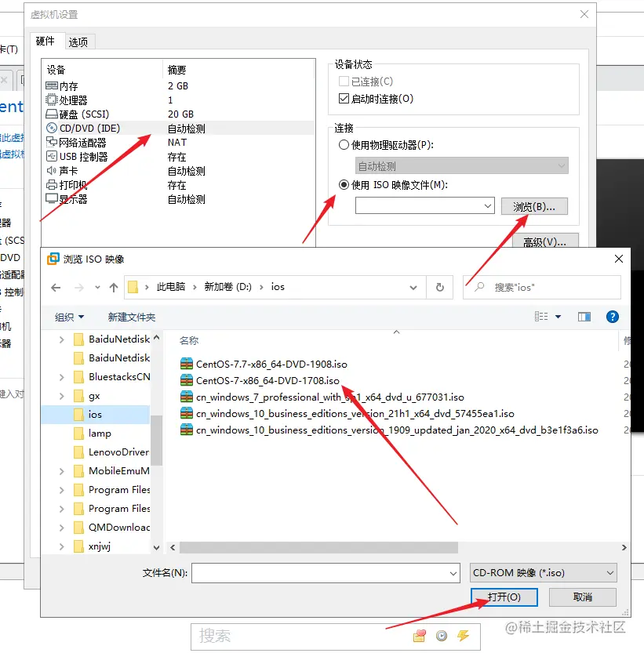Screen dimensions: 644x653
Task: Select the QMDownload folder in tree
Action: point(111,528)
